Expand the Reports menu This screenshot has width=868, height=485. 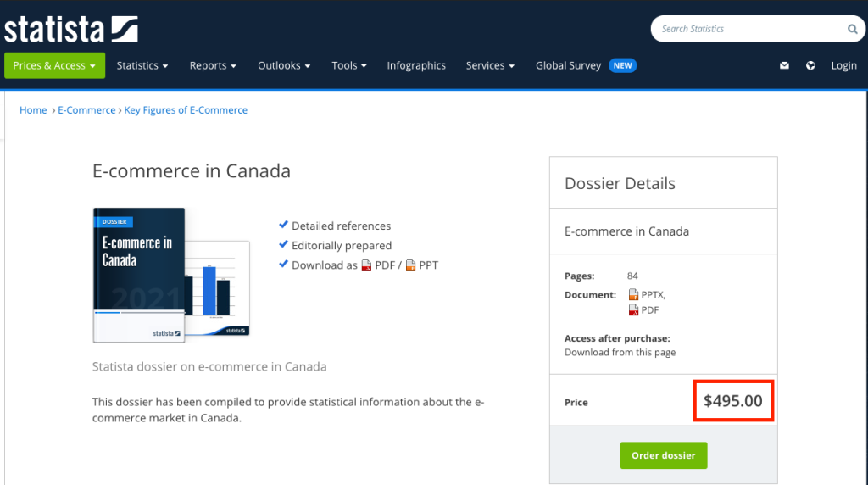(213, 65)
